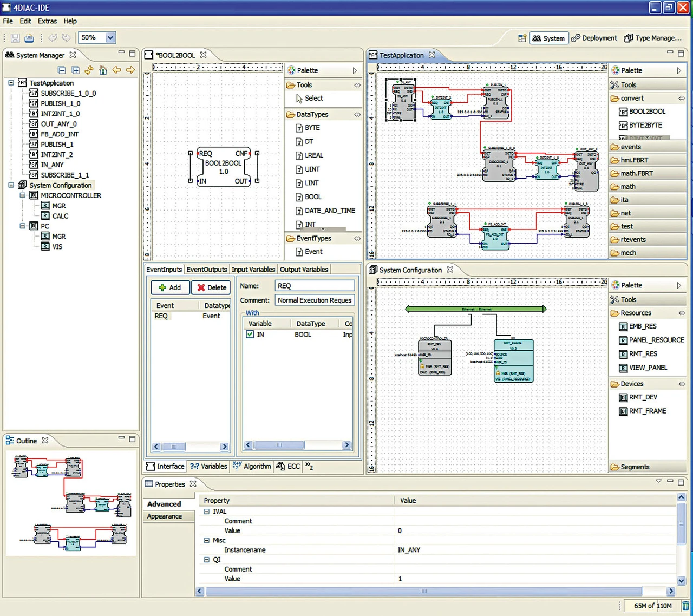Click the Save icon in the main toolbar
The height and width of the screenshot is (616, 693).
15,38
